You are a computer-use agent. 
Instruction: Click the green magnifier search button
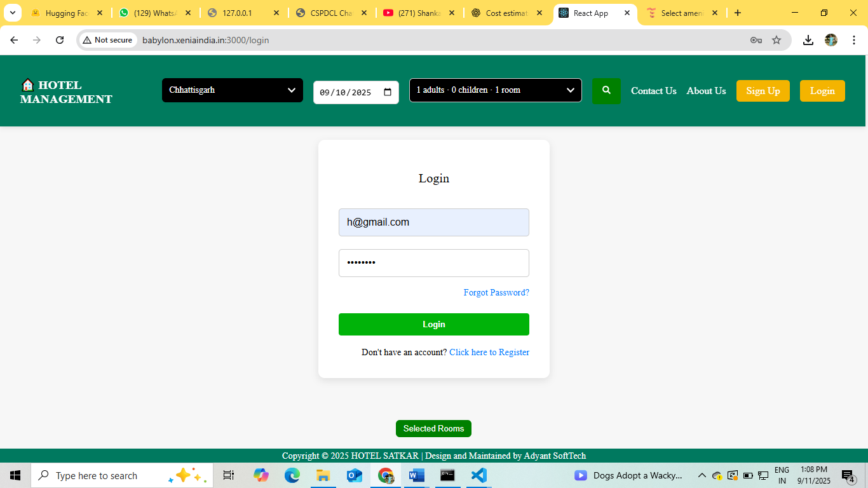(606, 91)
